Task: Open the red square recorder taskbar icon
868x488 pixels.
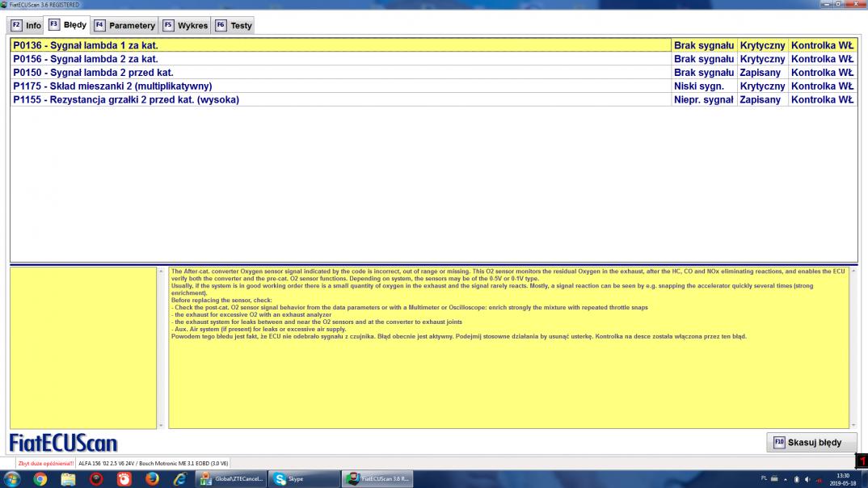Action: (124, 478)
